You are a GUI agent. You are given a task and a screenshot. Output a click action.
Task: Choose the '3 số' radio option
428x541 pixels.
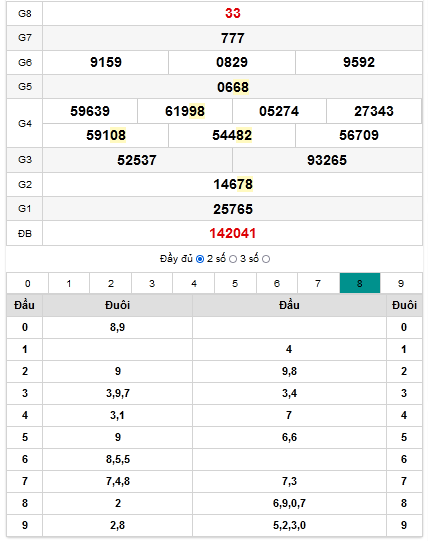[266, 259]
